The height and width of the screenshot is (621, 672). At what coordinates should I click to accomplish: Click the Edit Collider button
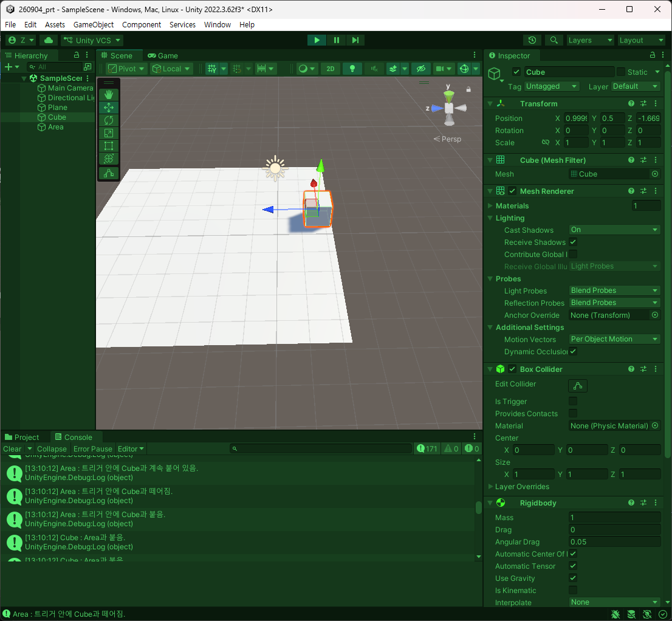[x=578, y=386]
